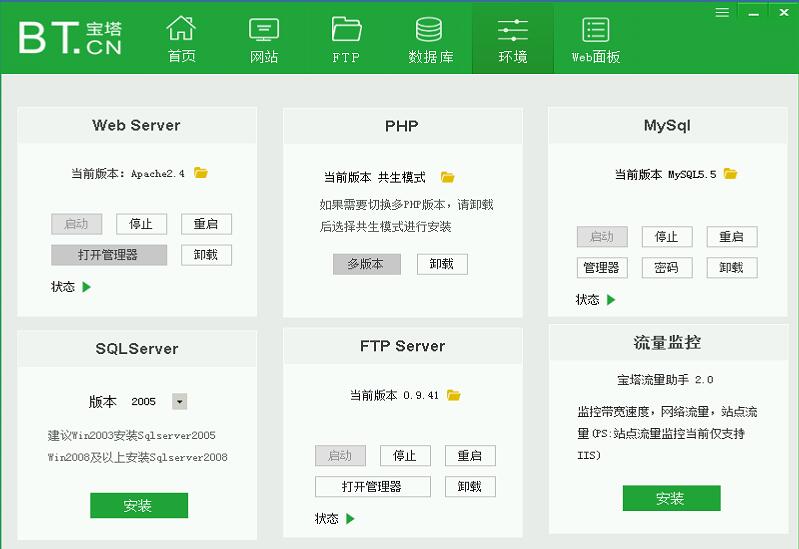This screenshot has width=799, height=549.
Task: Click FTP Server 启动 button
Action: pos(340,456)
